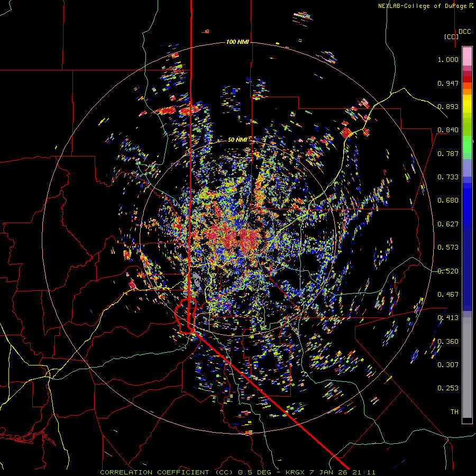This screenshot has width=476, height=476.
Task: Select the 0.893 scale value
Action: click(448, 106)
